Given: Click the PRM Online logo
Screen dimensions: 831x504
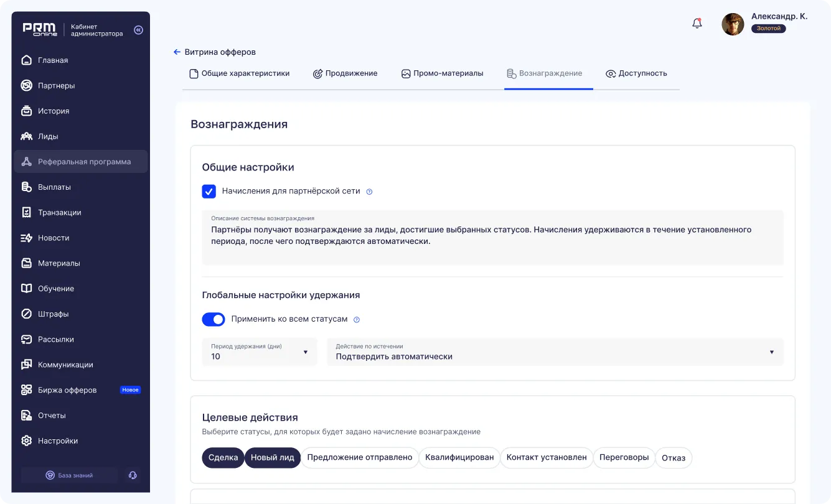Looking at the screenshot, I should [40, 29].
